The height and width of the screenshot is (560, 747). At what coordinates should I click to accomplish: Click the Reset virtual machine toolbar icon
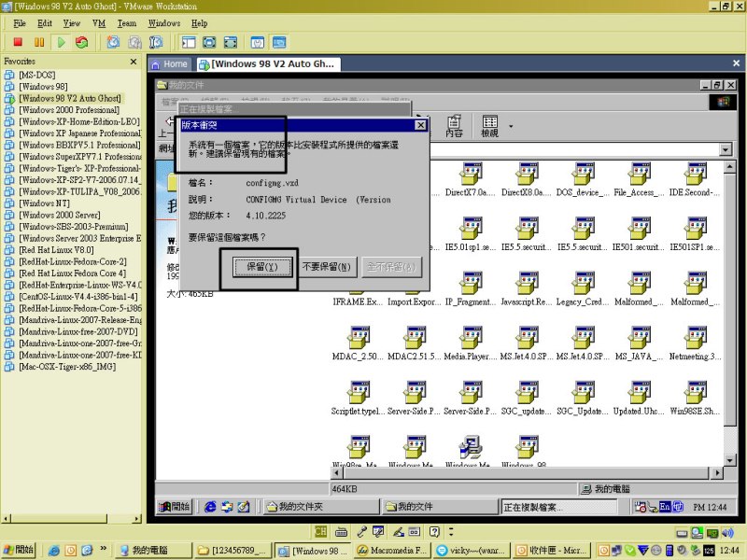(82, 42)
